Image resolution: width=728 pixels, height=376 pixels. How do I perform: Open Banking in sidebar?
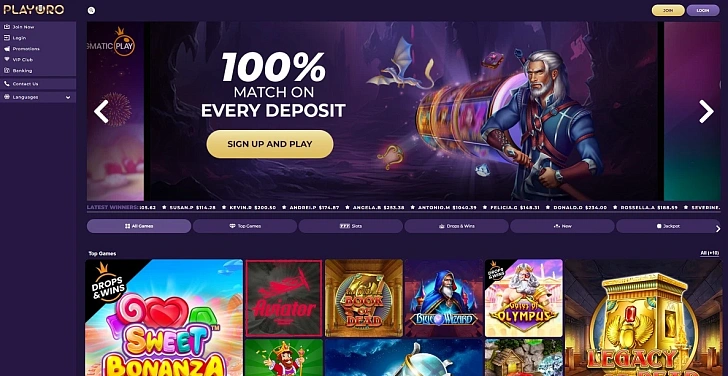[38, 71]
